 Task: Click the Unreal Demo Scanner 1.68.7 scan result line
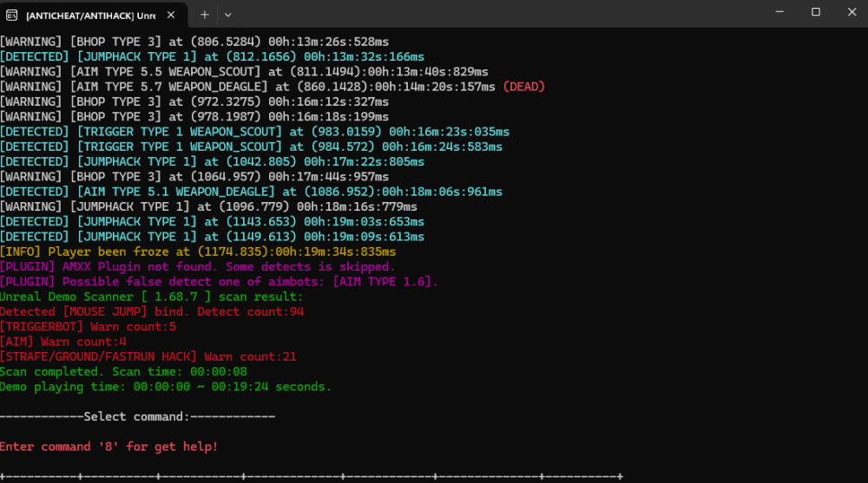tap(152, 297)
